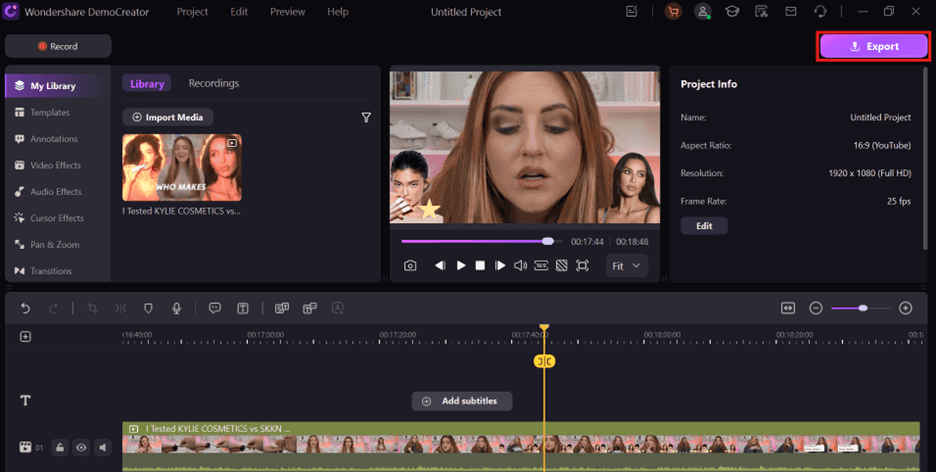Open the preview aspect ratio 16:9 selector
Viewport: 936px width, 472px height.
tap(540, 266)
